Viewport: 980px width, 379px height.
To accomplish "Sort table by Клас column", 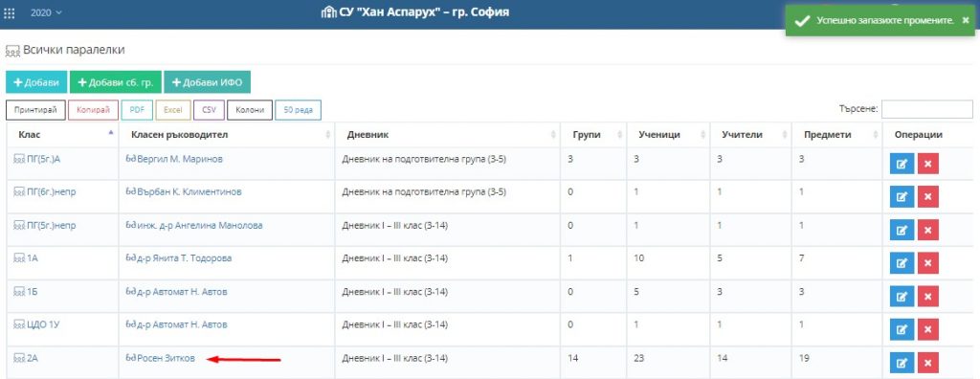I will point(62,134).
